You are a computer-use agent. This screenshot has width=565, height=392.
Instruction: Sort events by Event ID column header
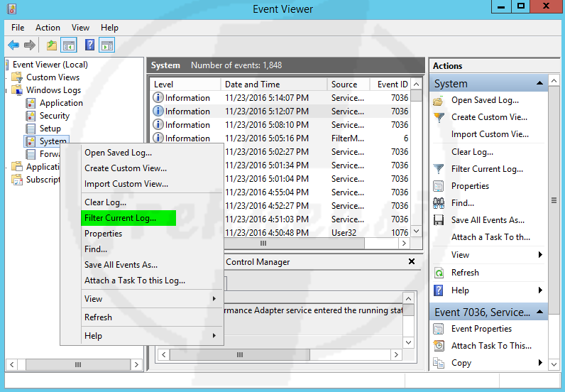pyautogui.click(x=390, y=85)
